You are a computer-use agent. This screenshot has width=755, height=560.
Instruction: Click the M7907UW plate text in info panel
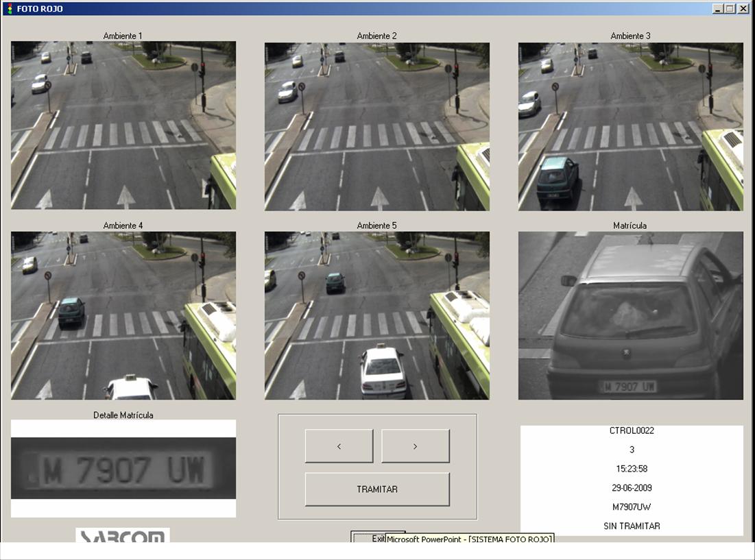(632, 507)
